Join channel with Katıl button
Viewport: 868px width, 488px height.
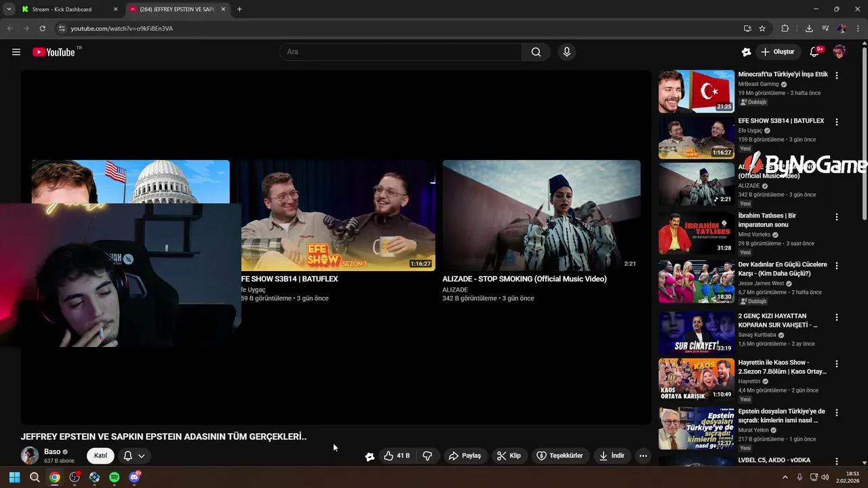(x=100, y=455)
